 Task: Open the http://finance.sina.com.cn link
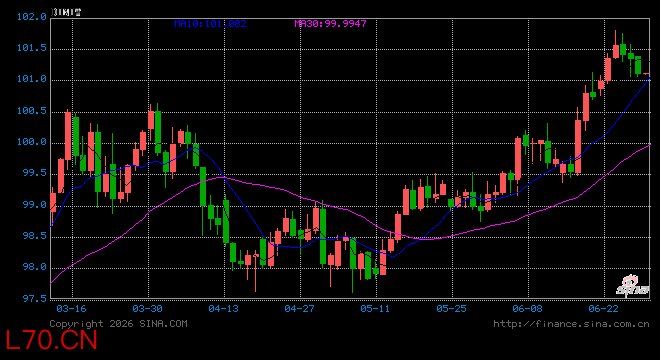(x=571, y=324)
